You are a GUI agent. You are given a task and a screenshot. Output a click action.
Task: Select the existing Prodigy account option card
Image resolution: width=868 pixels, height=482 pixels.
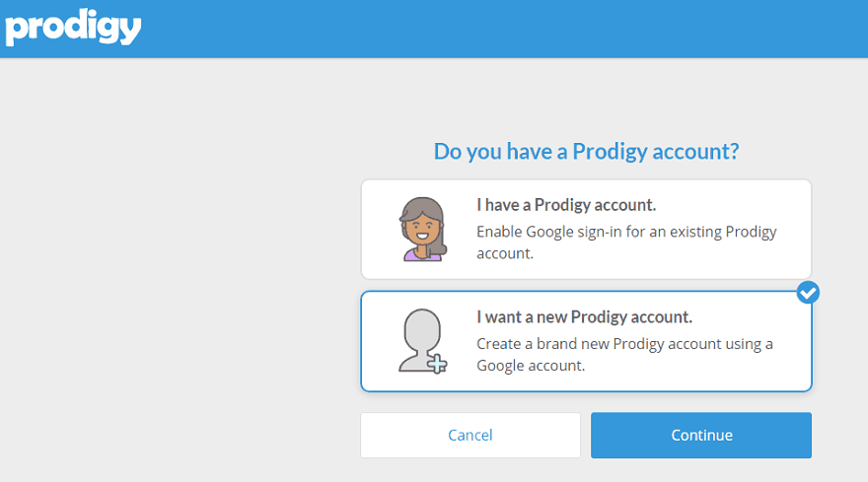pos(586,229)
